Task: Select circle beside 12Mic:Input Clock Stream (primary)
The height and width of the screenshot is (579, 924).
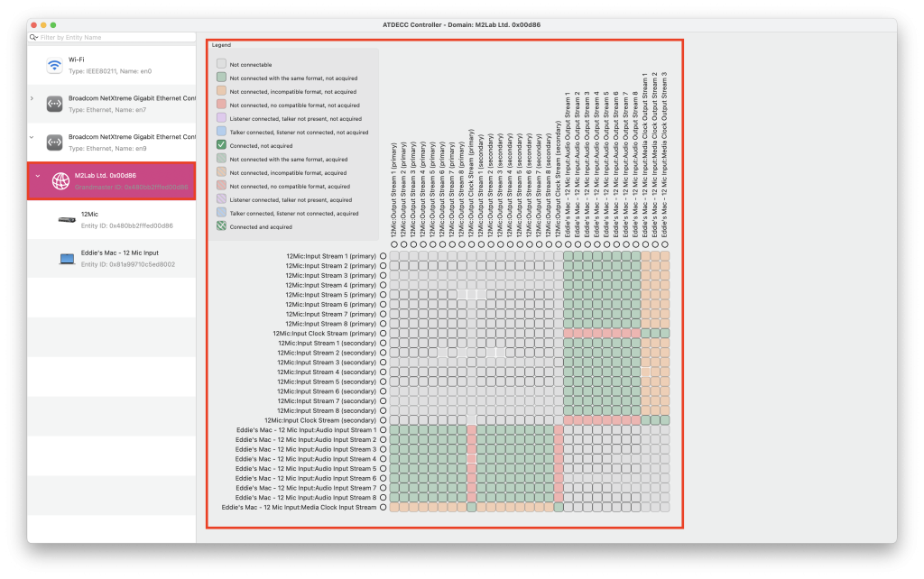Action: [x=383, y=334]
